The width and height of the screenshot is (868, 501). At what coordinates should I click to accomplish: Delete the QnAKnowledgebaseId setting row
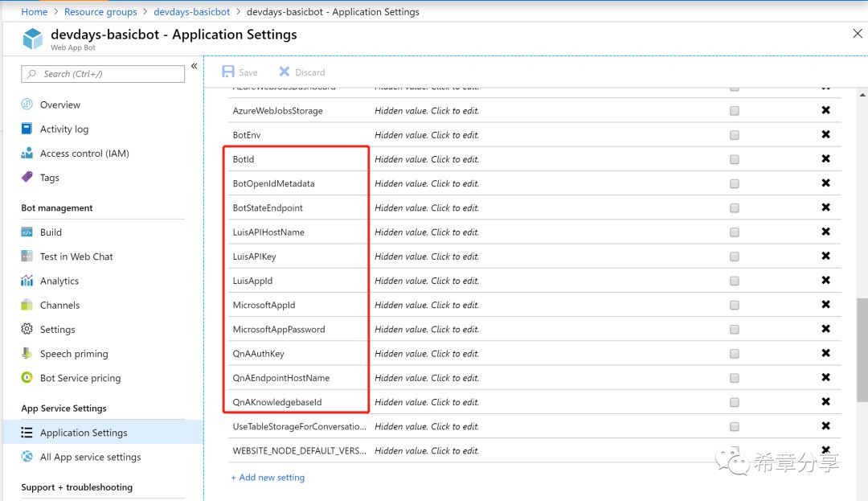coord(825,402)
